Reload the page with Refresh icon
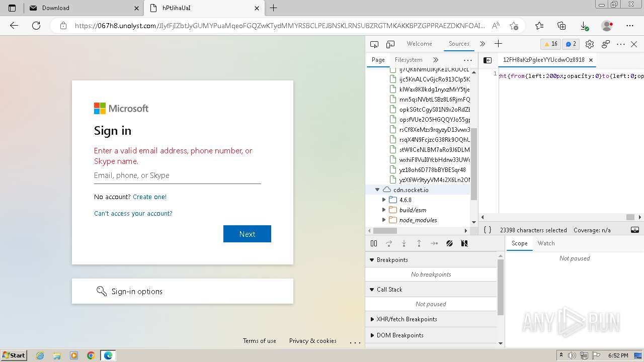 (36, 26)
